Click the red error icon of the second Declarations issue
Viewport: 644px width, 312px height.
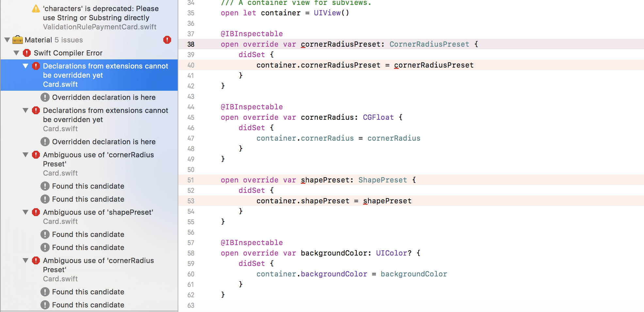[x=36, y=110]
